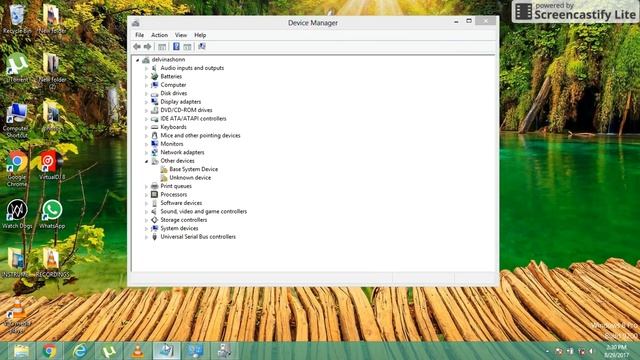Select the Watch Dogs desktop shortcut
Viewport: 640px width, 360px height.
coord(17,214)
